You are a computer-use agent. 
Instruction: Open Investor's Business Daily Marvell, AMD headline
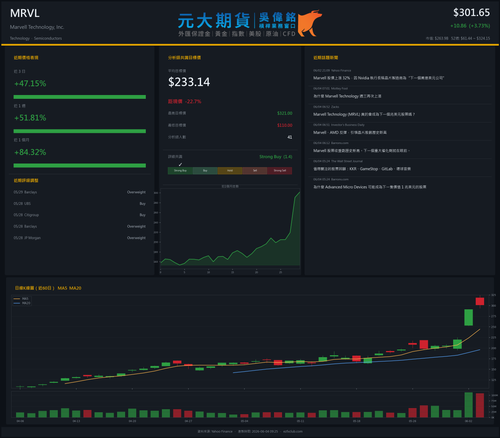(350, 133)
